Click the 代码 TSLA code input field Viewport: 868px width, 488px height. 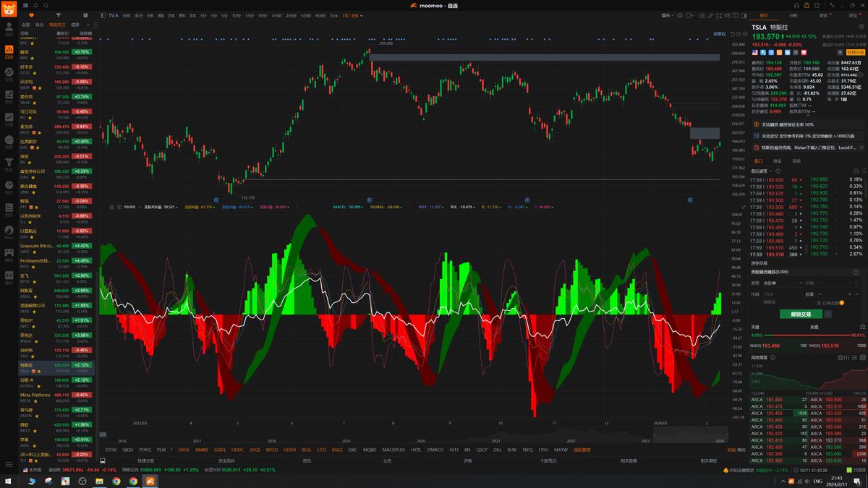[x=783, y=294]
